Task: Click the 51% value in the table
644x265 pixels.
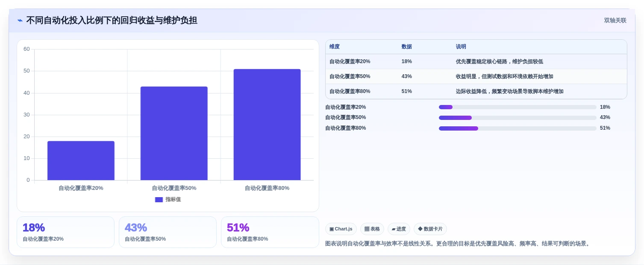Action: (407, 91)
